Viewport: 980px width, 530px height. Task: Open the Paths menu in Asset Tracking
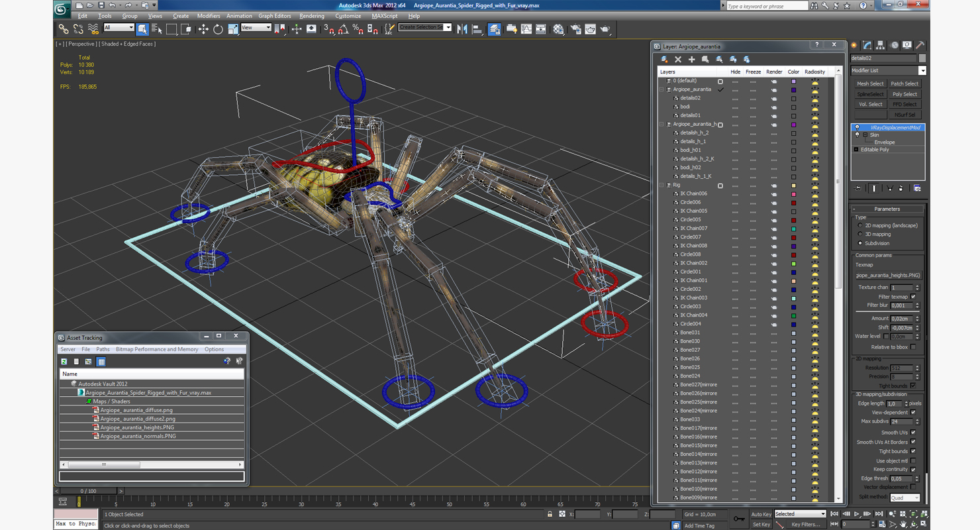tap(103, 349)
